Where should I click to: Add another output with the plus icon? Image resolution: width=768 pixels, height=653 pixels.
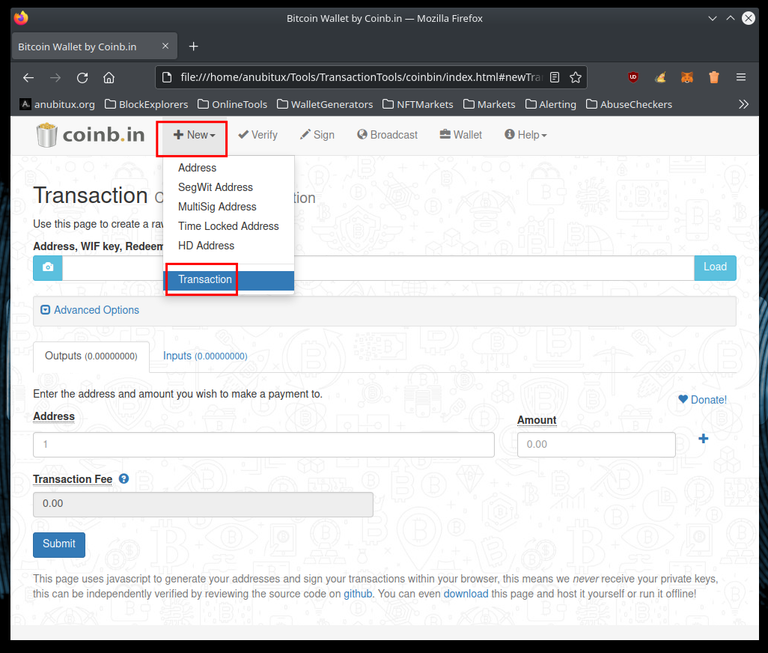click(703, 438)
